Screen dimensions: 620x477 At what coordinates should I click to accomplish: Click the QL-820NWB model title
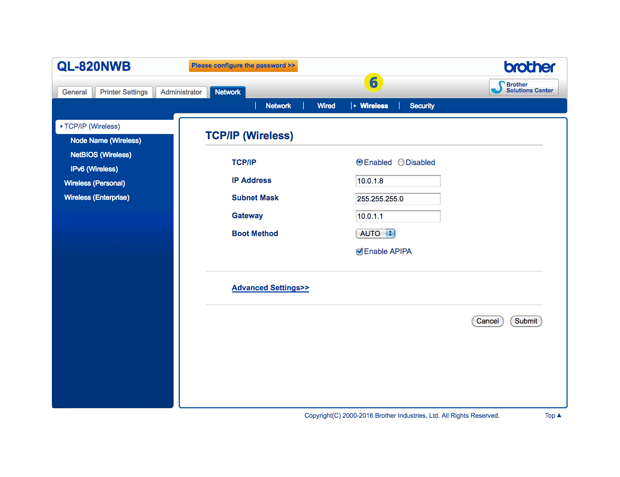(x=94, y=66)
